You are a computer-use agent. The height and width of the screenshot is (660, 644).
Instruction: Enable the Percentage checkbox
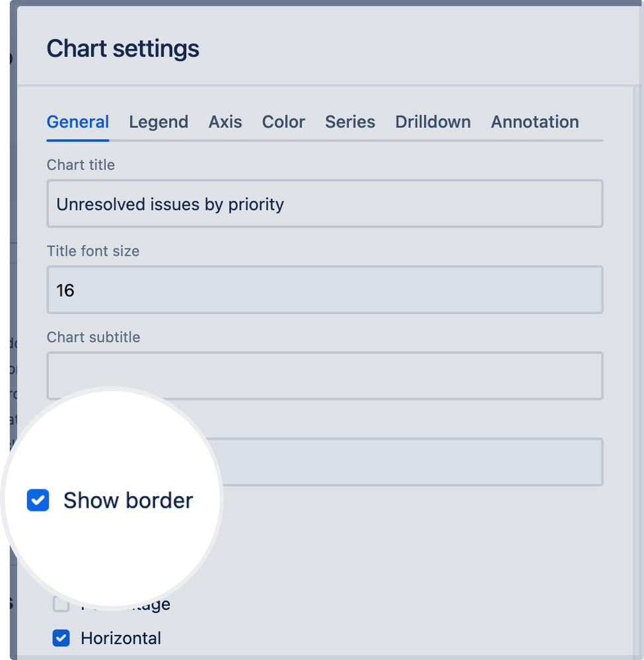[60, 603]
